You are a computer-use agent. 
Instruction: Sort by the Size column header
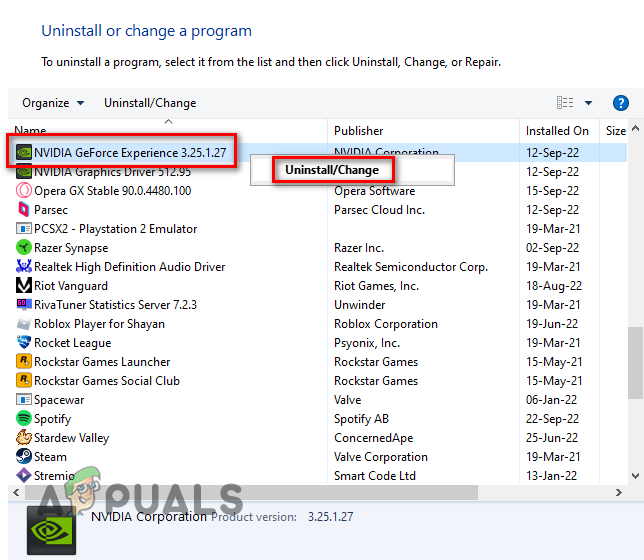[x=616, y=131]
